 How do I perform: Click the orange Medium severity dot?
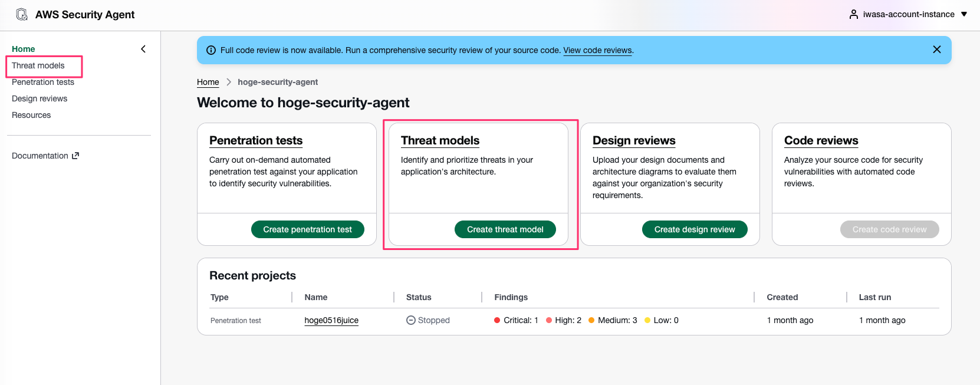(591, 320)
